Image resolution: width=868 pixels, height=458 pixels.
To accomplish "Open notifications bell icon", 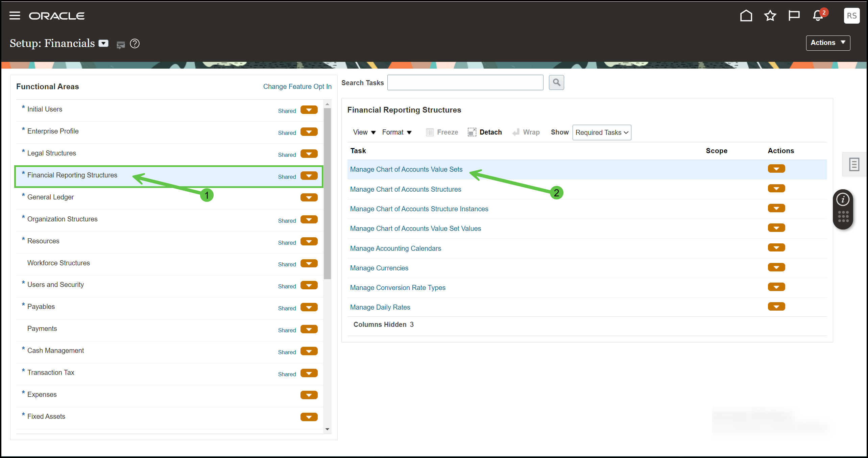I will [818, 16].
